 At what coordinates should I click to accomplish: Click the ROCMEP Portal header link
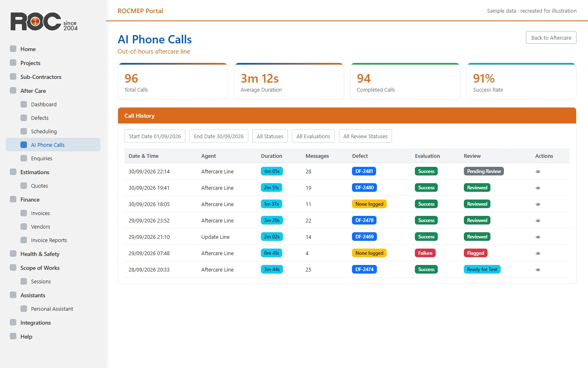click(140, 11)
